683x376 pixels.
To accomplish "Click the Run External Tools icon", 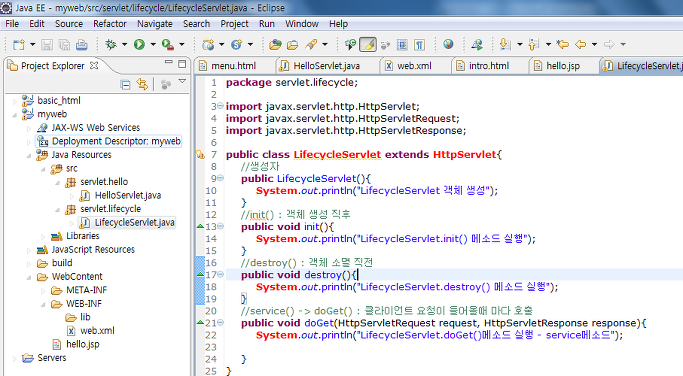I will (168, 44).
